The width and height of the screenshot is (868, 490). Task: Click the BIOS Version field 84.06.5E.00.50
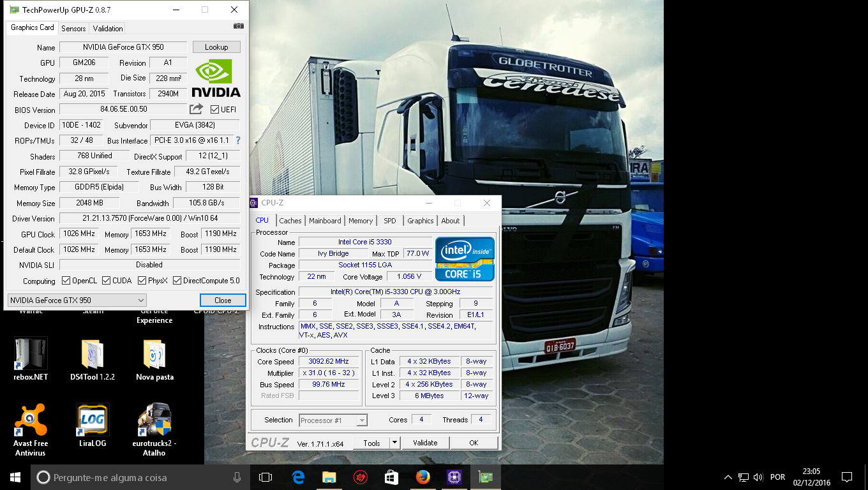pos(123,109)
